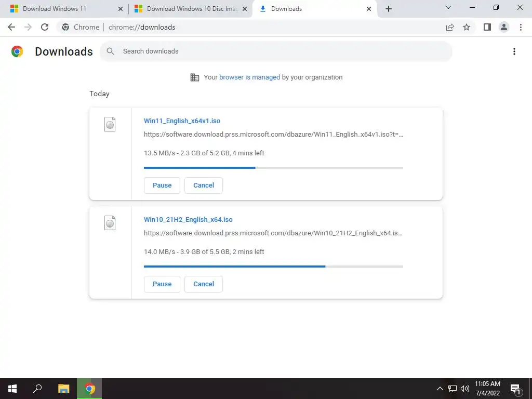Open the volume speaker tray icon
Viewport: 532px width, 399px height.
click(x=465, y=389)
